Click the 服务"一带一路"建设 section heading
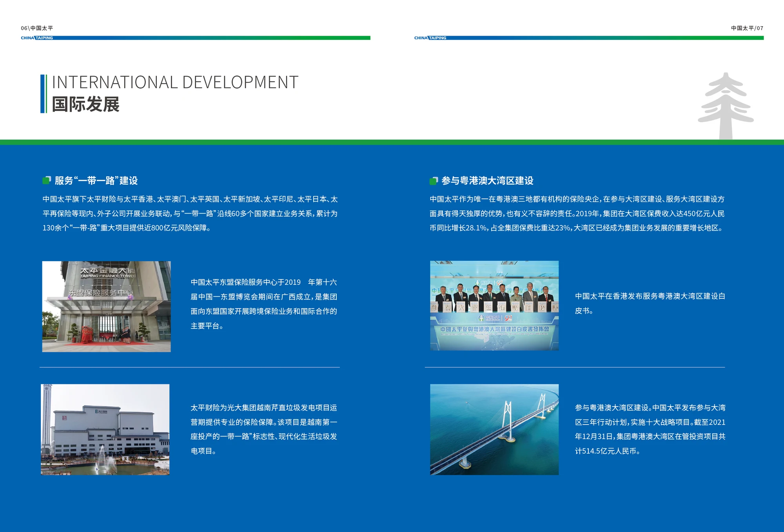This screenshot has height=532, width=784. (96, 180)
